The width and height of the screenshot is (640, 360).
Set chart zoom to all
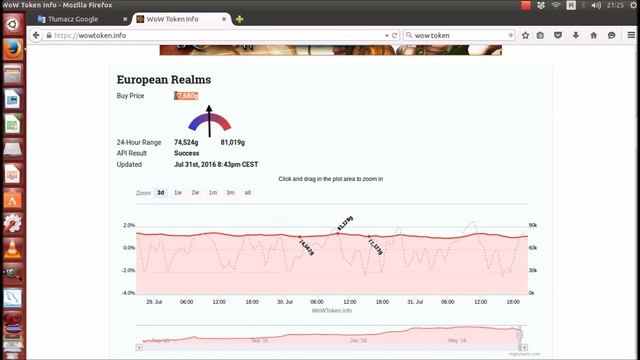[x=248, y=193]
